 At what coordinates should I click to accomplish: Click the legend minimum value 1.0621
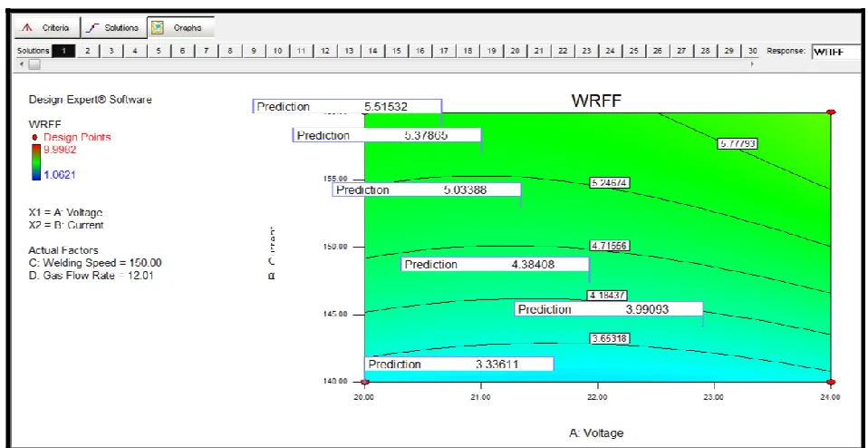[59, 175]
